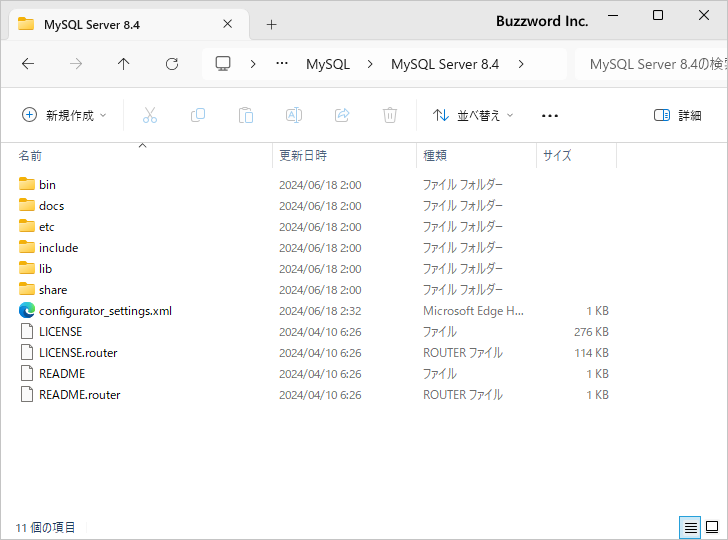Switch to details list view
728x540 pixels.
[690, 527]
